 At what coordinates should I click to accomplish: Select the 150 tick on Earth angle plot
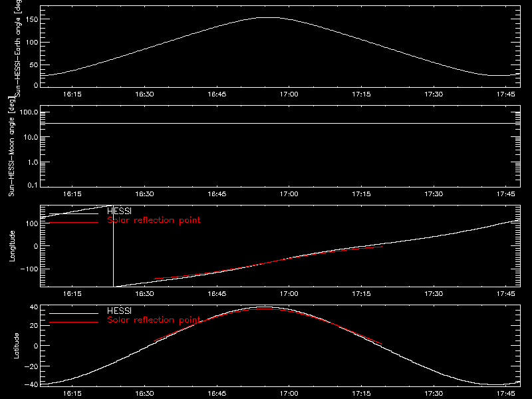coord(32,19)
